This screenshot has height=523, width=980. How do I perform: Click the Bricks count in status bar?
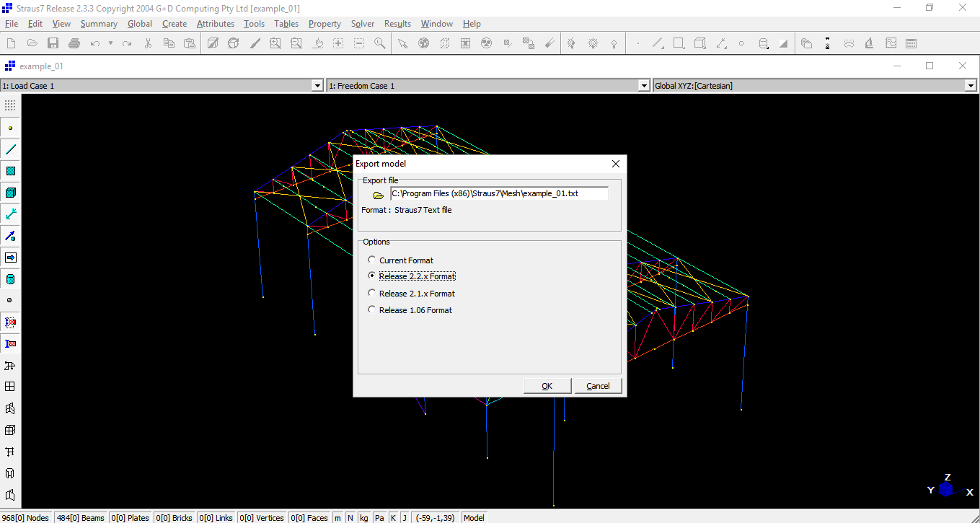pos(174,517)
